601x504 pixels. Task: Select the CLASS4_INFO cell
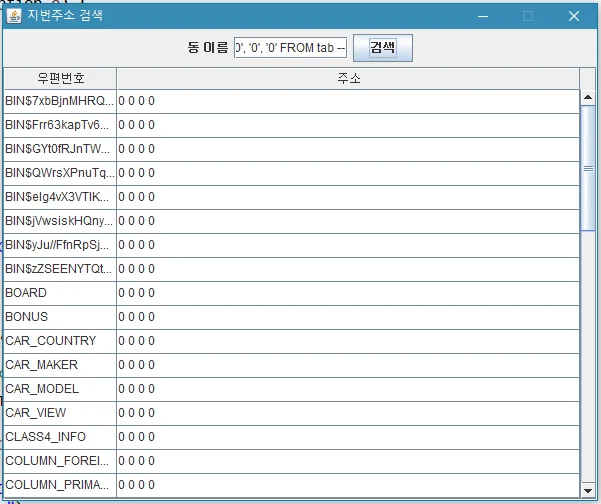60,437
